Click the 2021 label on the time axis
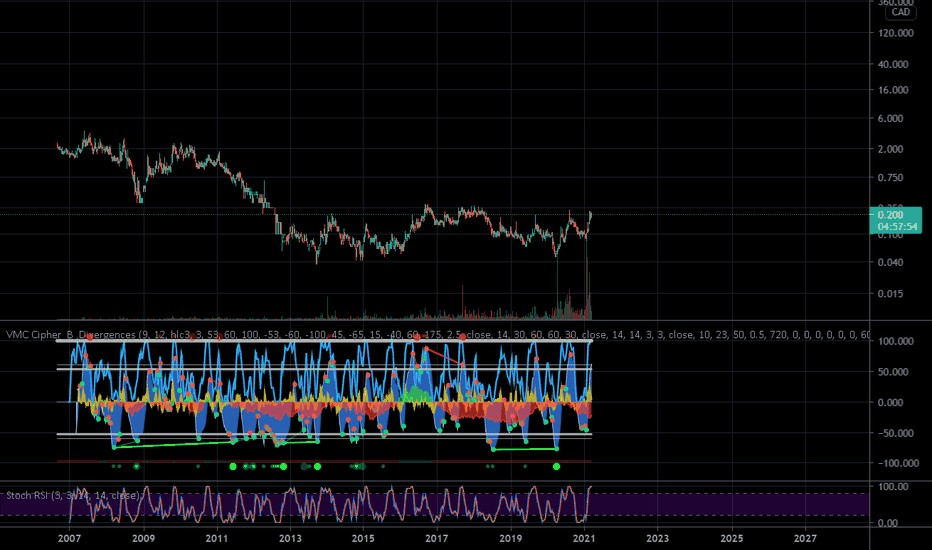The height and width of the screenshot is (550, 932). pos(584,538)
